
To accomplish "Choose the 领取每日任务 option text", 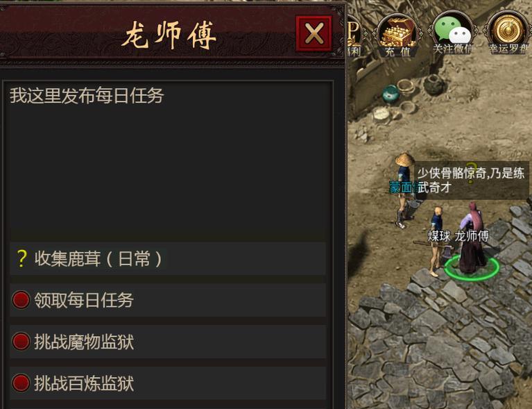I will coord(84,300).
